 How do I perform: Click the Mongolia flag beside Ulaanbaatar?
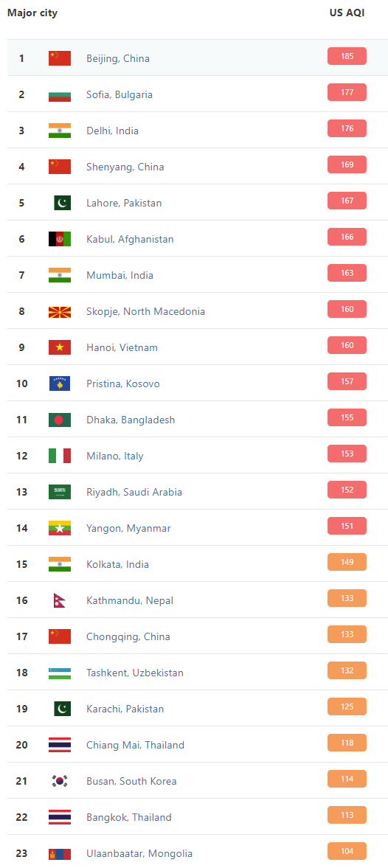coord(59,853)
